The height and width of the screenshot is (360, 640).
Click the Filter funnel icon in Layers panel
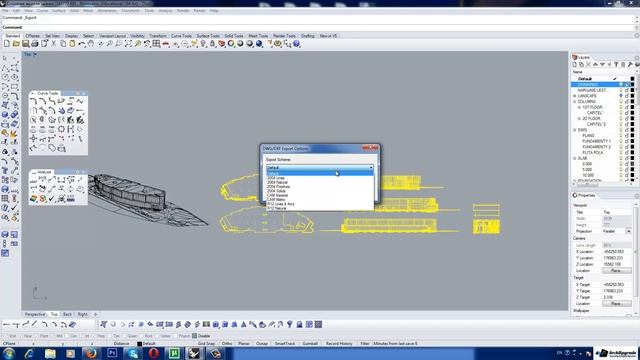pyautogui.click(x=616, y=64)
